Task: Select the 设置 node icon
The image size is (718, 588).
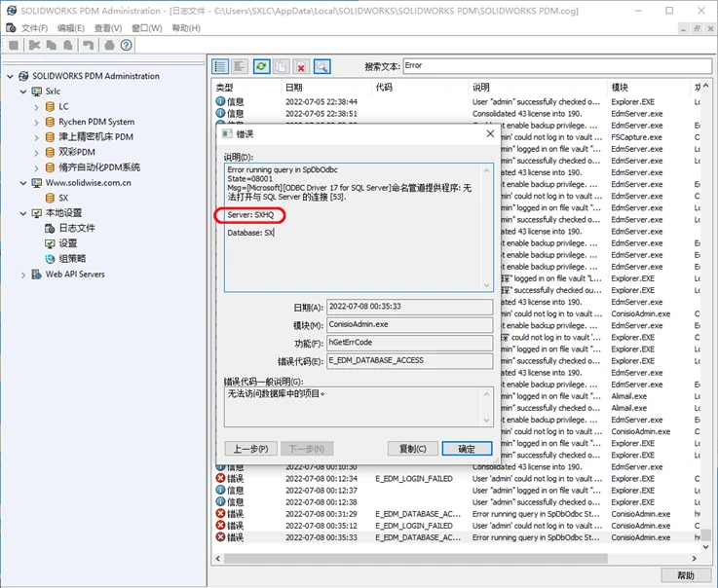Action: point(50,243)
